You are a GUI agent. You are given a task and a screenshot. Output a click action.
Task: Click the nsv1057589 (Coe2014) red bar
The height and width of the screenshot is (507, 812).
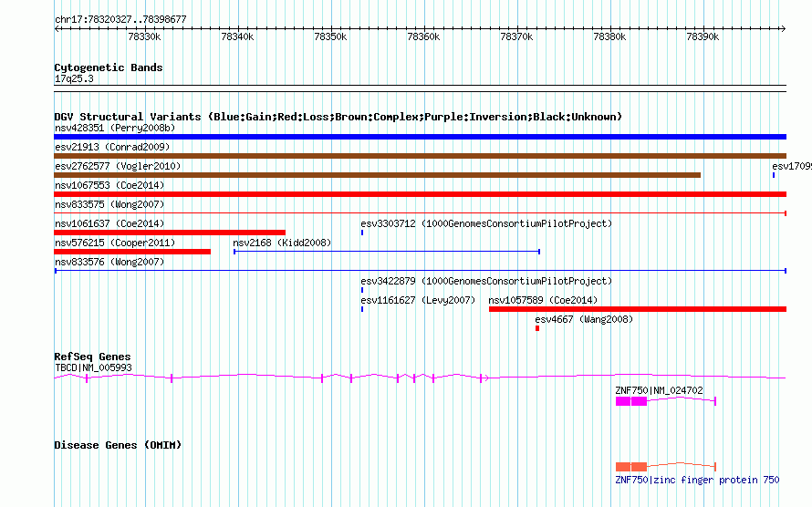tap(637, 309)
